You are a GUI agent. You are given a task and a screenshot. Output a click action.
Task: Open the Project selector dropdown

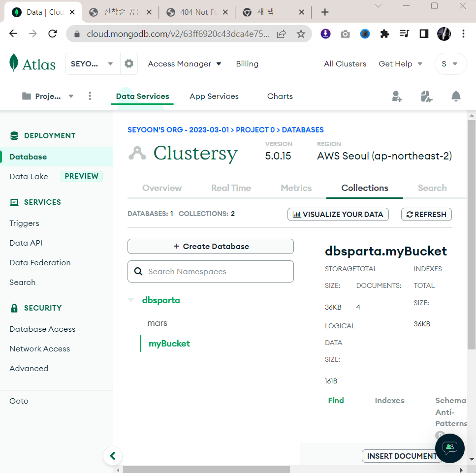[x=48, y=96]
